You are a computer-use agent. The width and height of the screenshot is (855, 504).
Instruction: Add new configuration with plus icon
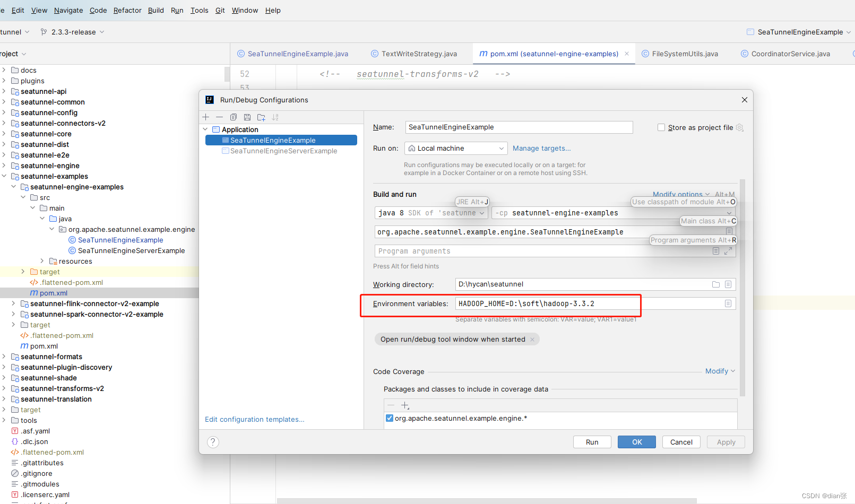[x=206, y=117]
